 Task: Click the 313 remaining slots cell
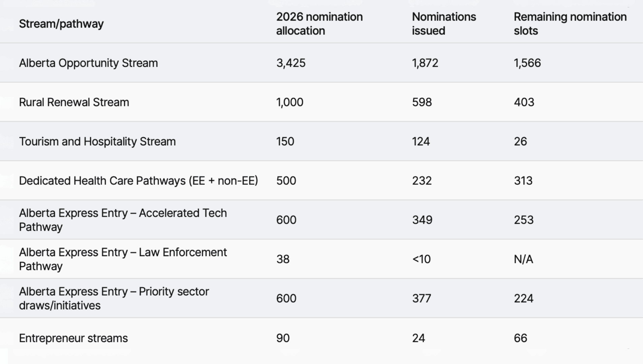point(523,181)
